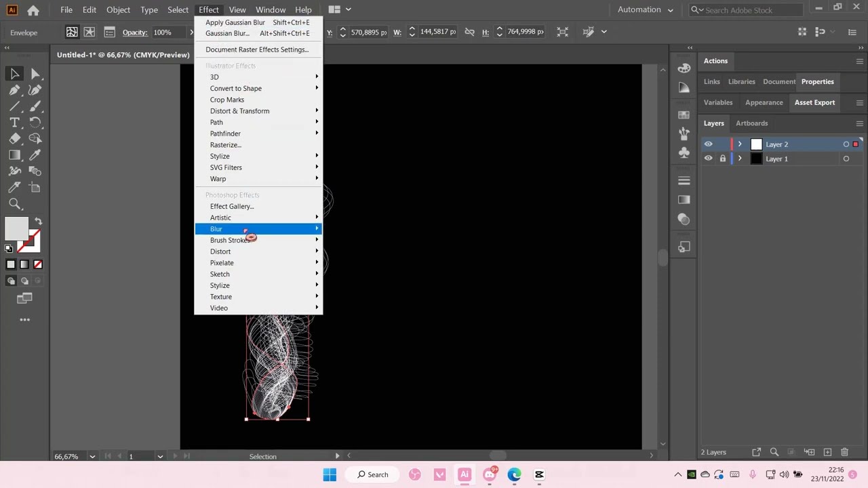Open the Distort & Transform submenu

(258, 111)
